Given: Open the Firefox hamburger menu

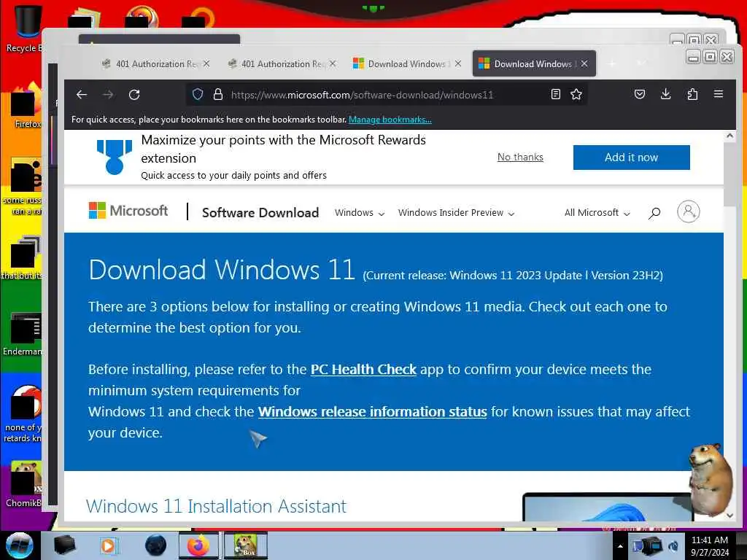Looking at the screenshot, I should click(x=719, y=94).
